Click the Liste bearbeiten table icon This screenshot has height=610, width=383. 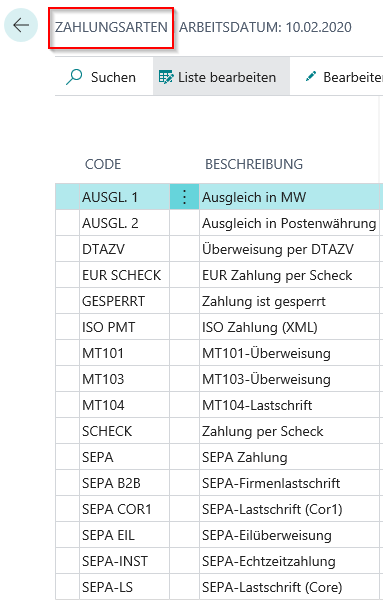[166, 77]
